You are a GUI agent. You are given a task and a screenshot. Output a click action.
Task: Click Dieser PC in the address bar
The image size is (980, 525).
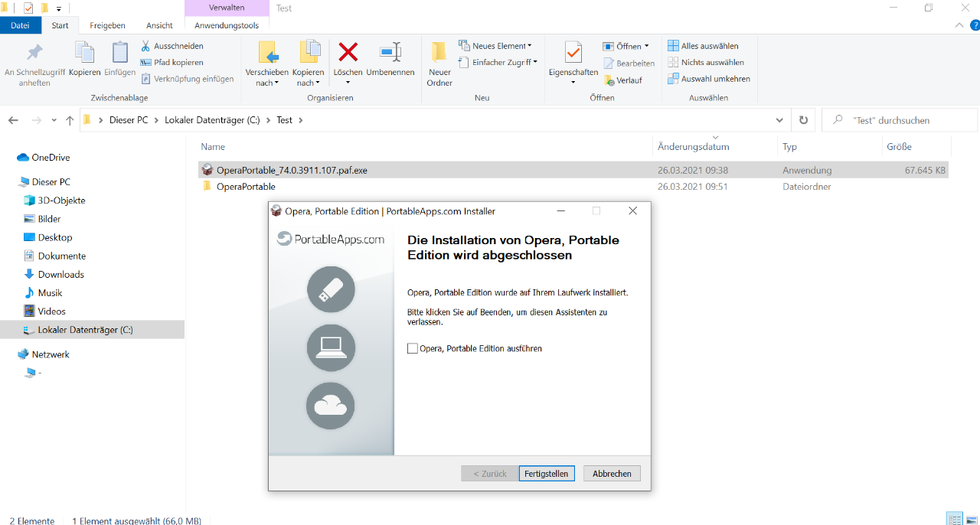(x=129, y=120)
